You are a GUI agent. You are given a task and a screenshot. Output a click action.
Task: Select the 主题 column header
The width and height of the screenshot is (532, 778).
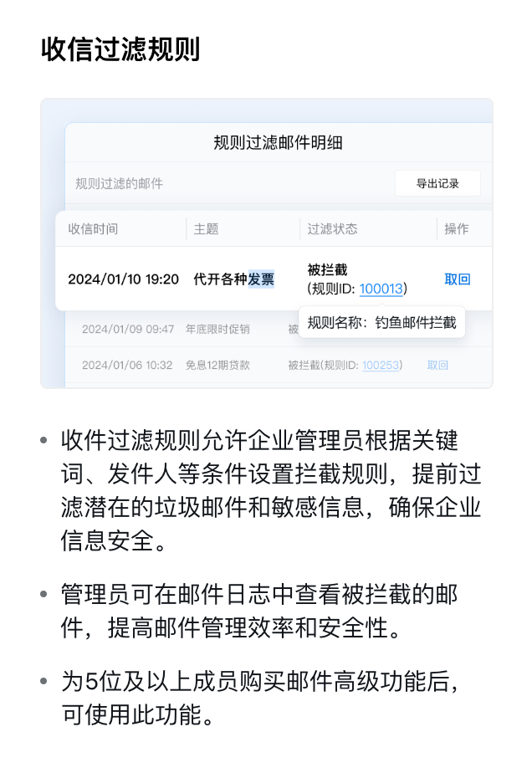[206, 228]
